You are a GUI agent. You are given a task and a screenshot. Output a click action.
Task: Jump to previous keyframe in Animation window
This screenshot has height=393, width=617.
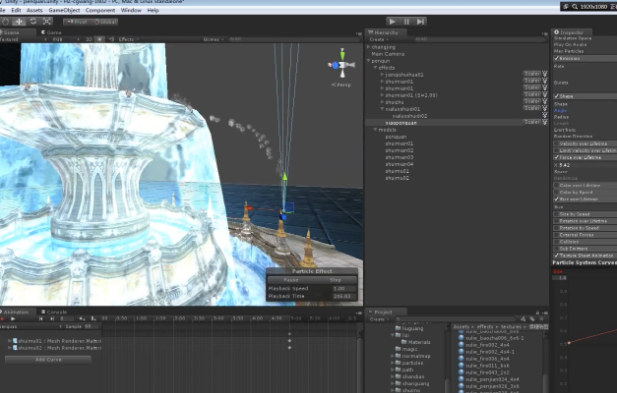pyautogui.click(x=41, y=319)
